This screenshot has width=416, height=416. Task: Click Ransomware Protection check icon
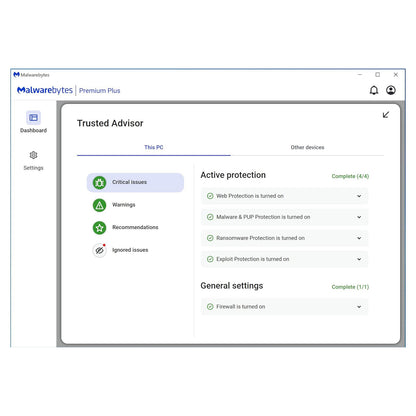(210, 238)
